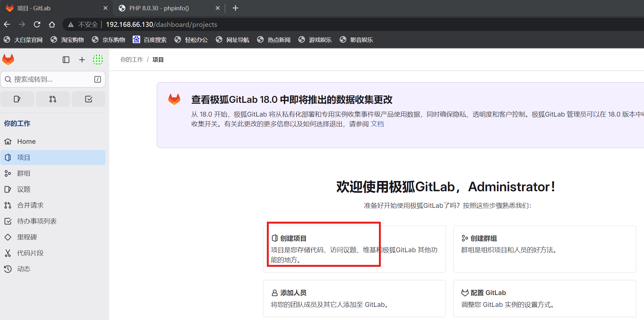The width and height of the screenshot is (644, 320).
Task: Click the fox icon beside 配置 GitLab
Action: (x=465, y=293)
